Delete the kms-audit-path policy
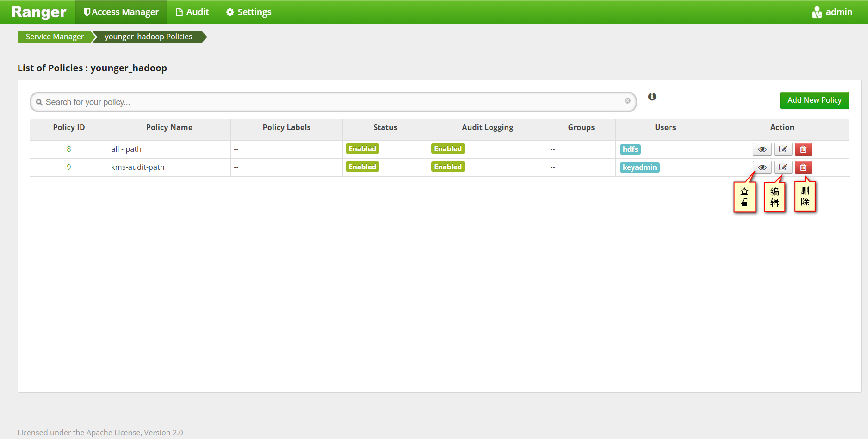Viewport: 868px width, 439px height. coord(803,167)
